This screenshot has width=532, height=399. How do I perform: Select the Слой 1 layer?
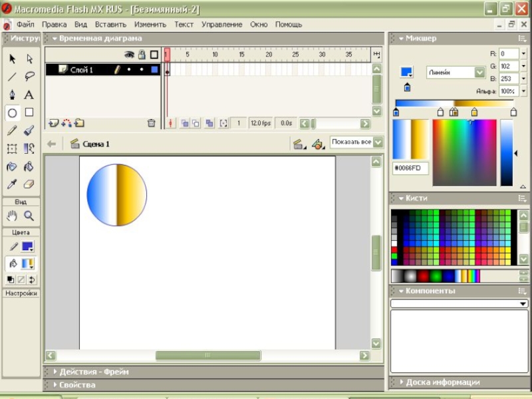[x=103, y=70]
